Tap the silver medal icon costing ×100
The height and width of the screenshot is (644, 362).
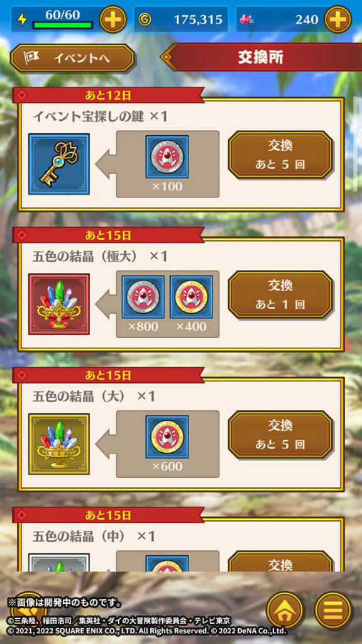(x=167, y=157)
